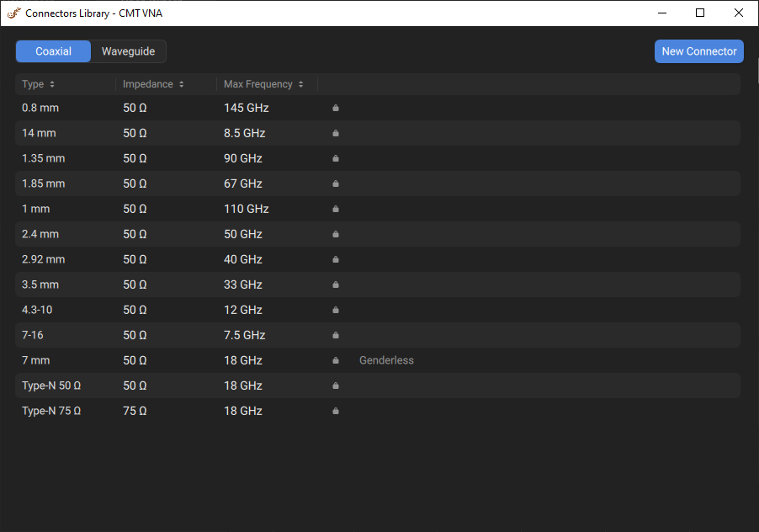The height and width of the screenshot is (532, 759).
Task: Click lock icon on Type-N 75 Ω row
Action: [336, 411]
